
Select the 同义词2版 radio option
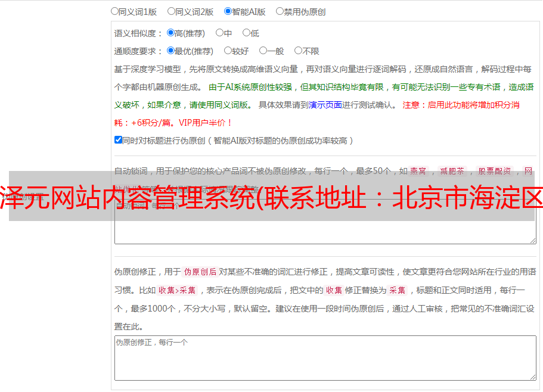pos(171,11)
